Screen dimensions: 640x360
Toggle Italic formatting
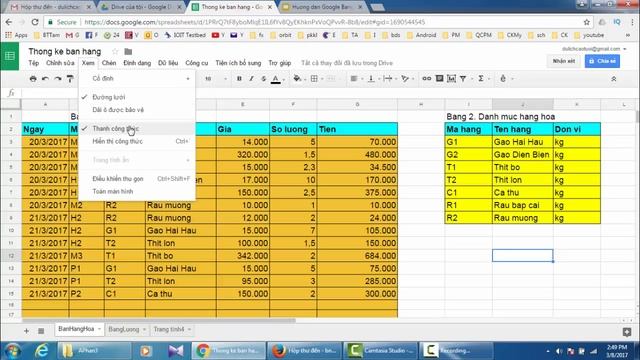(251, 79)
